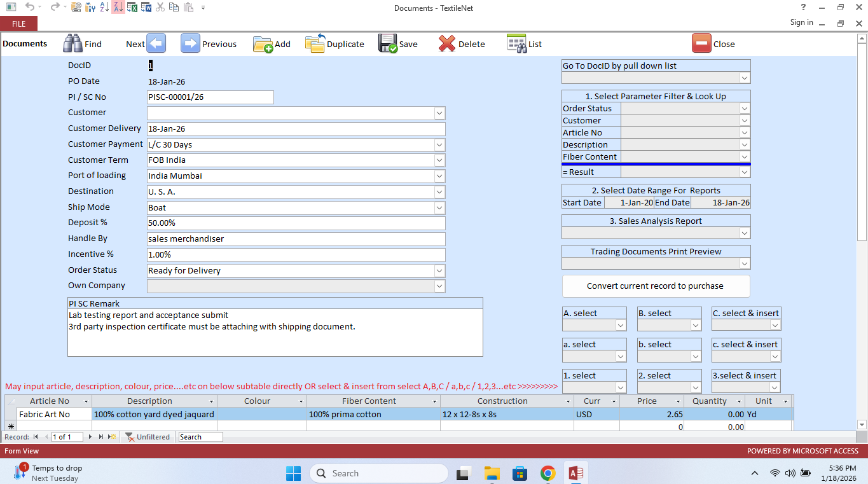Click Convert current record to purchase
868x484 pixels.
[656, 286]
